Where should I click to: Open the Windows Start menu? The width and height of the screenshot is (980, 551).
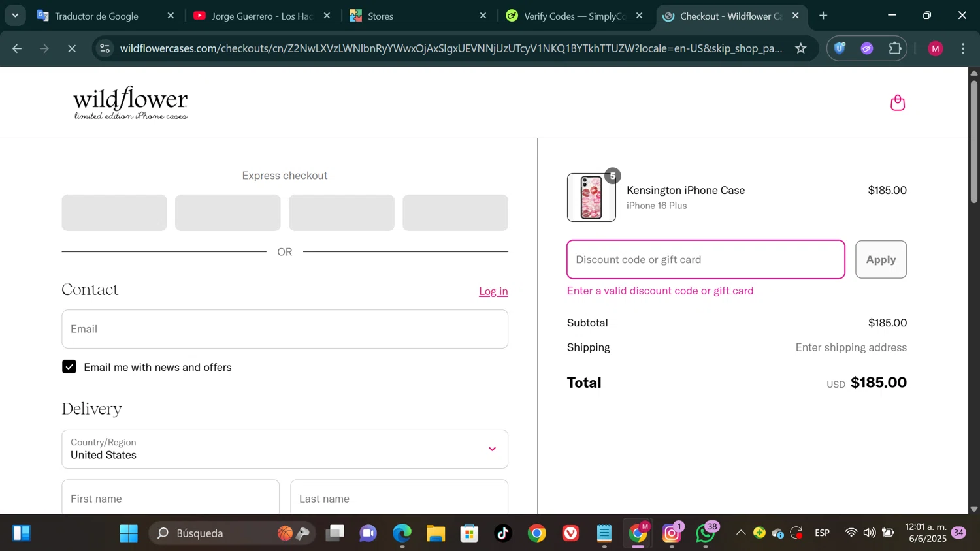pos(129,533)
